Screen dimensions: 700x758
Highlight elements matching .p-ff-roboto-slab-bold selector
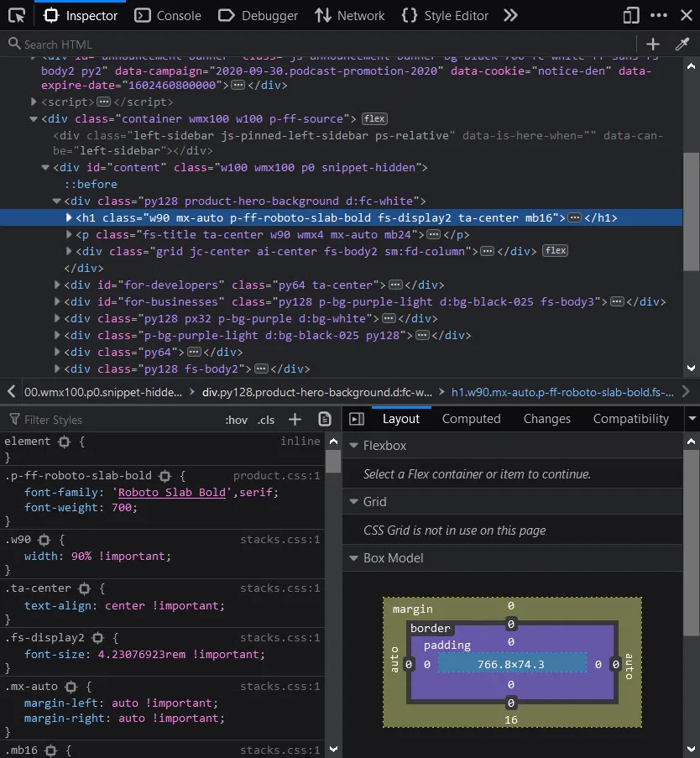(165, 476)
